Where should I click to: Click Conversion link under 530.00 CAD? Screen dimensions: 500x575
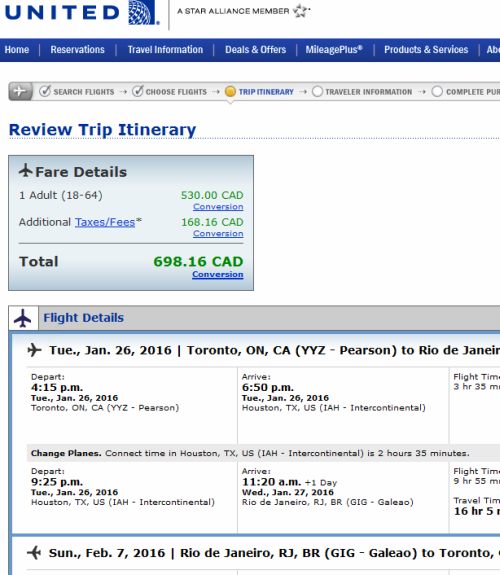point(218,207)
